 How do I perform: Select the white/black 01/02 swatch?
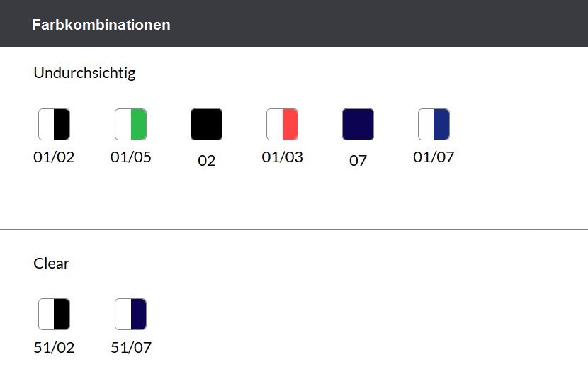(x=54, y=125)
